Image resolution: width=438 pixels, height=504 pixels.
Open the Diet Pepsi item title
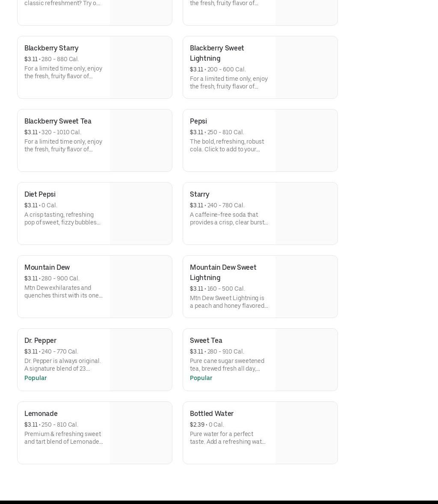pos(40,194)
